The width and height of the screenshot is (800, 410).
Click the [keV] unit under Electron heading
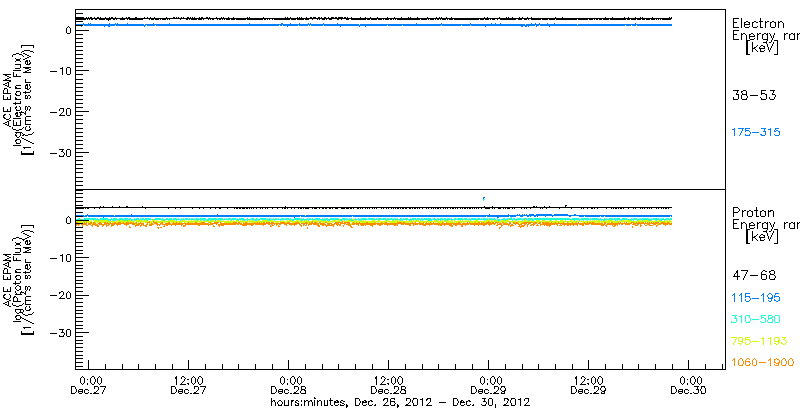tap(762, 48)
